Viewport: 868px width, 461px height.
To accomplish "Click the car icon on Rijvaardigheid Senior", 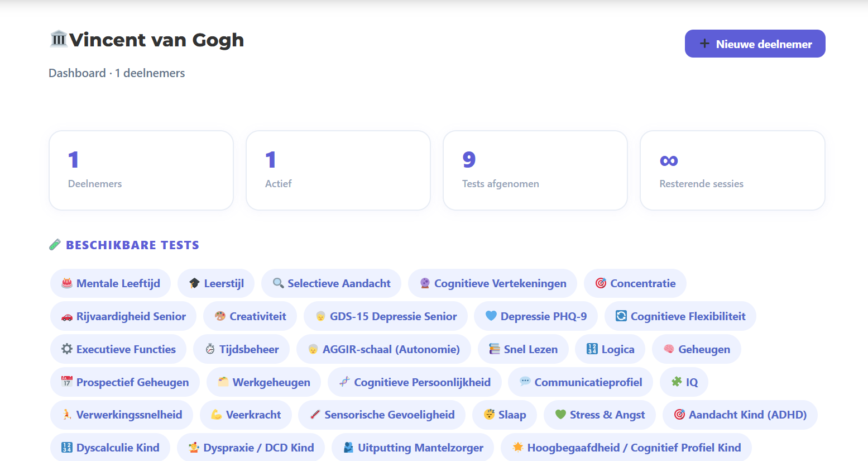I will pyautogui.click(x=67, y=316).
